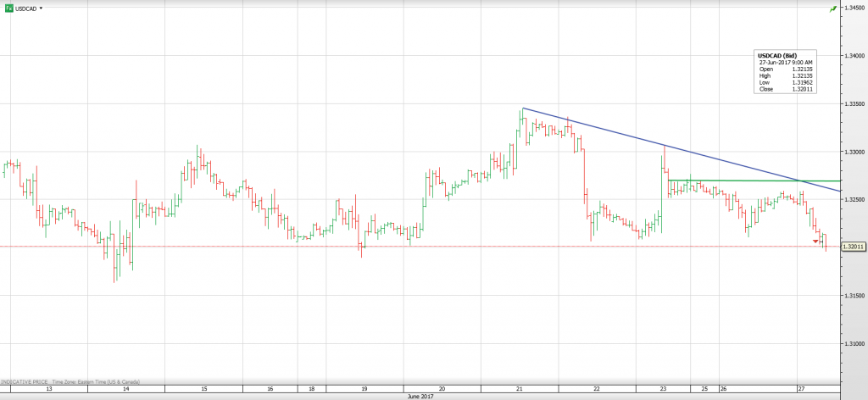This screenshot has width=868, height=400.
Task: Click the green arrow icon in the top-right corner
Action: coord(832,8)
